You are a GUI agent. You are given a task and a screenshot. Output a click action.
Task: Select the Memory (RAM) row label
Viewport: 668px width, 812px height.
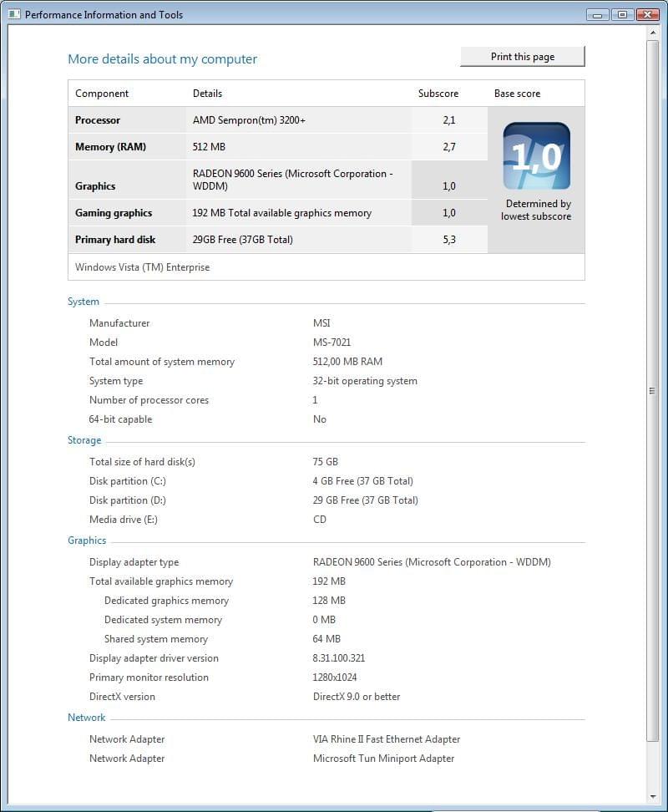point(110,146)
